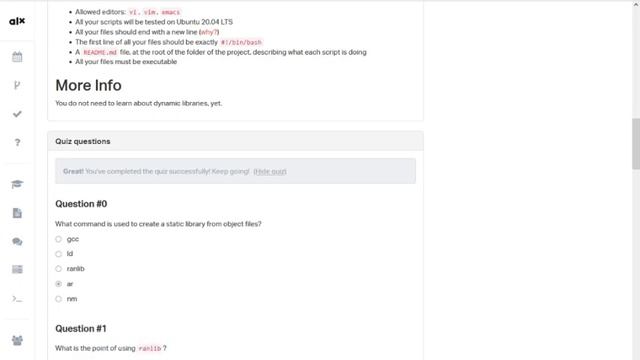Screen dimensions: 640x360
Task: Click the static library question text
Action: tap(158, 224)
